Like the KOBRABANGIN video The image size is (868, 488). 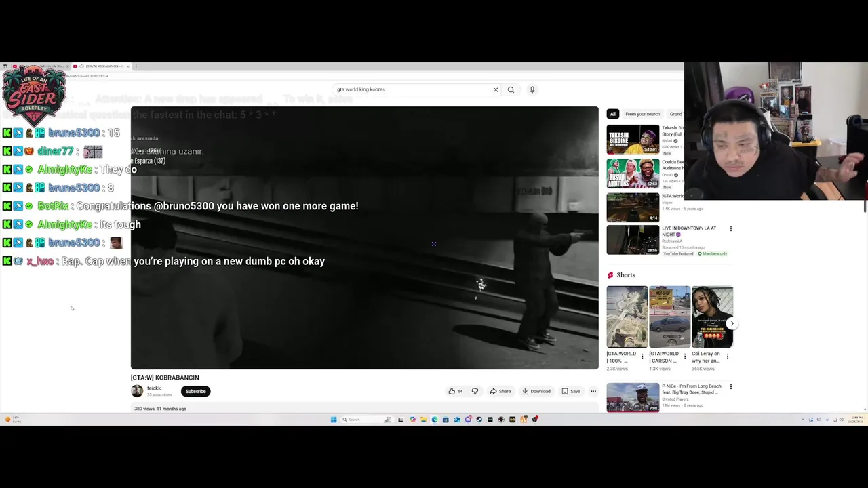coord(455,391)
